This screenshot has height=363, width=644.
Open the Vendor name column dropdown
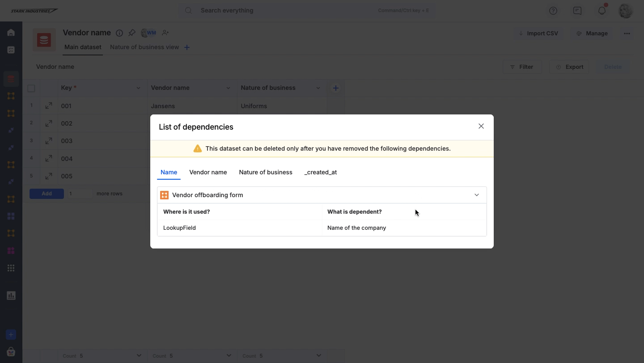(x=228, y=88)
